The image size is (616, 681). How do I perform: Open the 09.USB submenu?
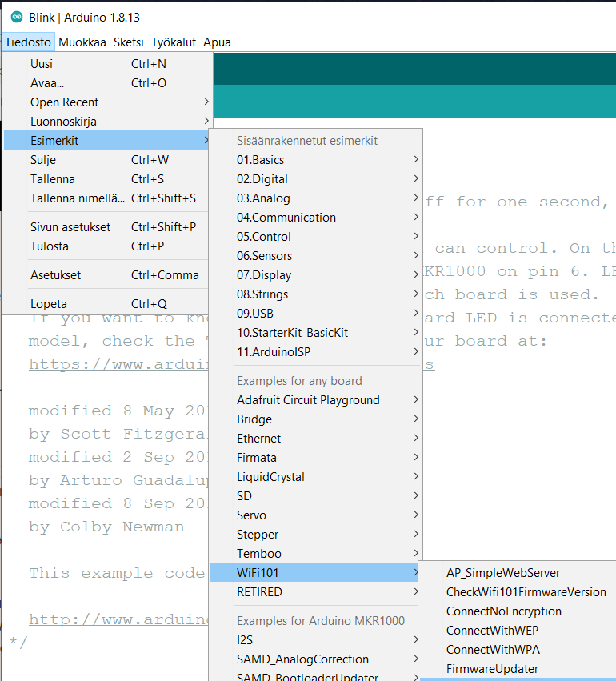point(315,313)
